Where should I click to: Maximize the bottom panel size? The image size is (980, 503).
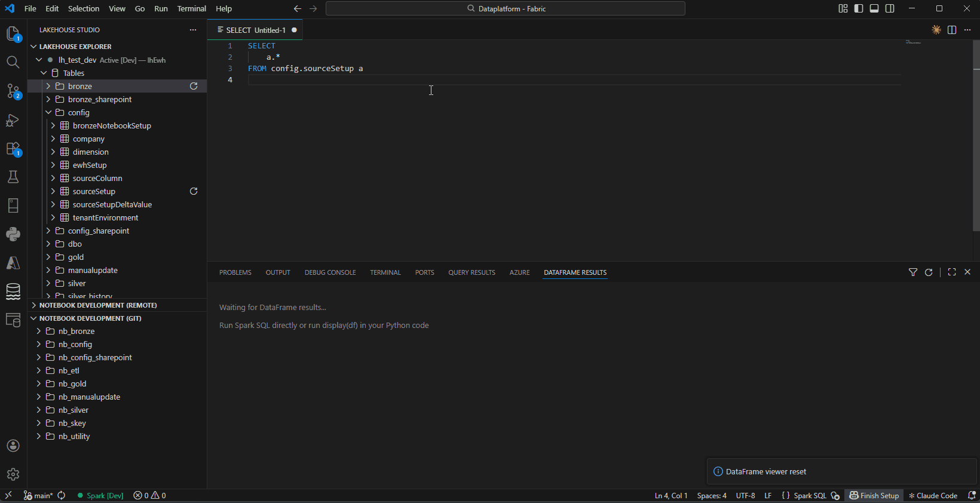coord(952,272)
